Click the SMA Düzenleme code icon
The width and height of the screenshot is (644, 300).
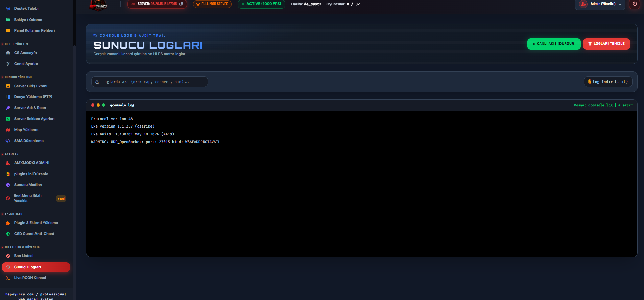point(8,141)
